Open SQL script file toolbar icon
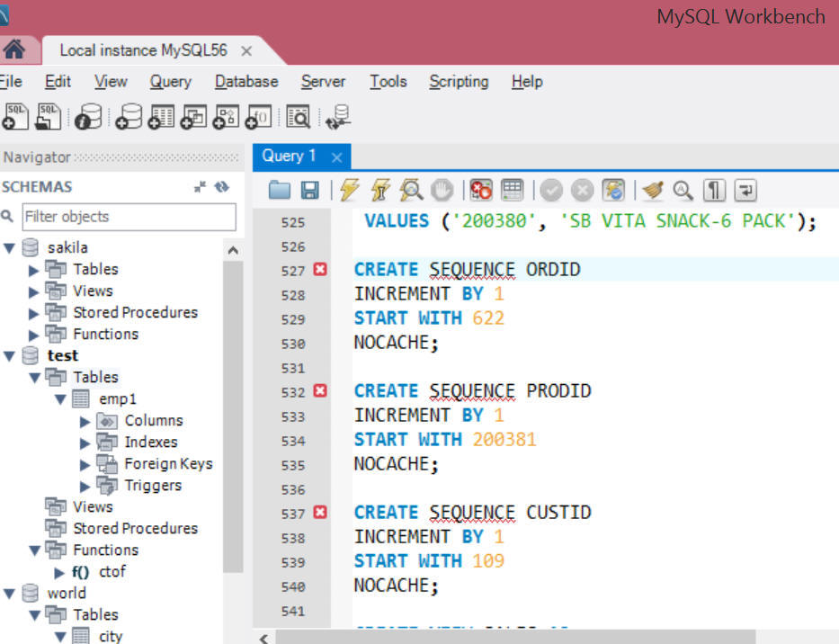 pos(49,117)
